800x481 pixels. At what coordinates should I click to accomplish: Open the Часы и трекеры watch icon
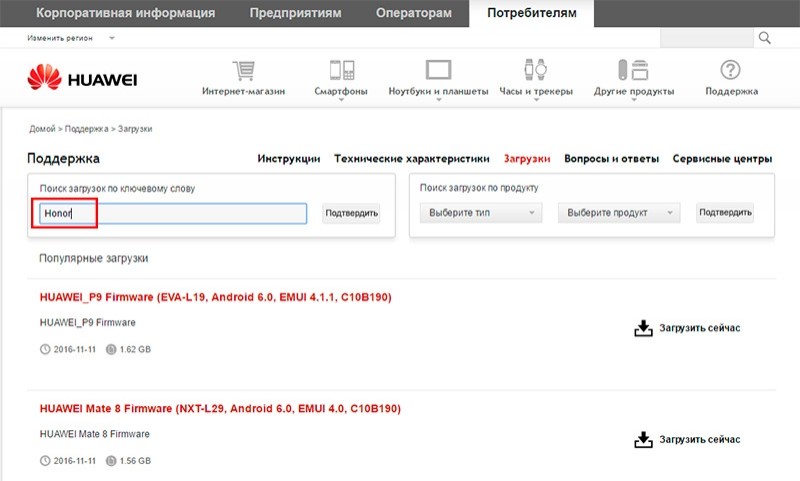point(536,69)
